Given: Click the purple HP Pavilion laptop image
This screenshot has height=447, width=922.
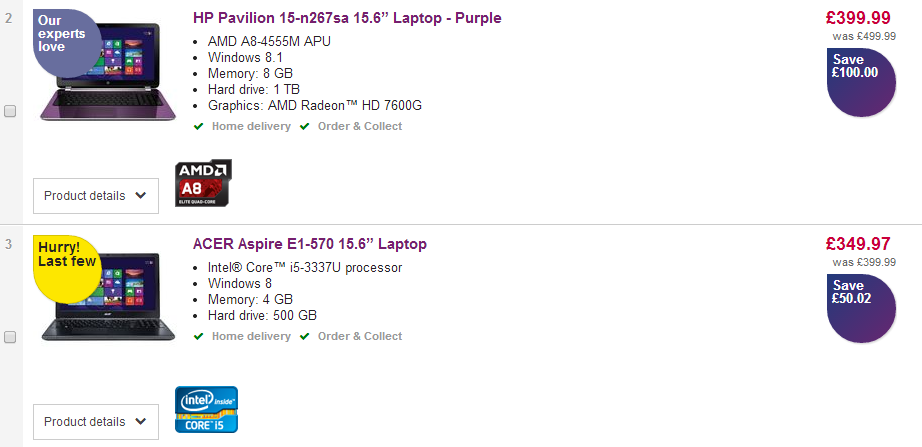Looking at the screenshot, I should tap(109, 72).
